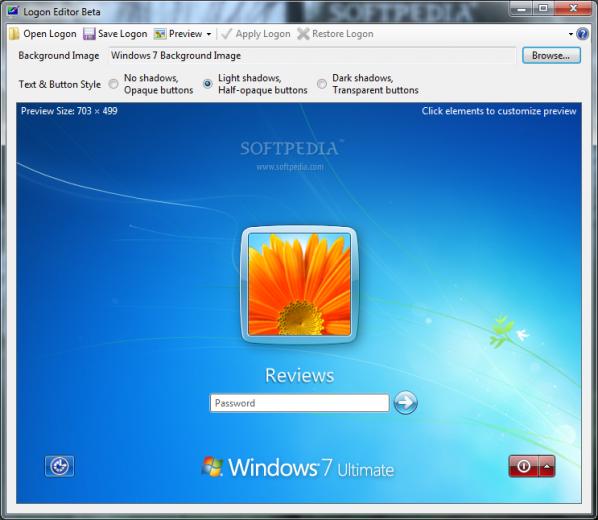Click Restore Logon in the toolbar
The height and width of the screenshot is (520, 598).
(x=335, y=34)
